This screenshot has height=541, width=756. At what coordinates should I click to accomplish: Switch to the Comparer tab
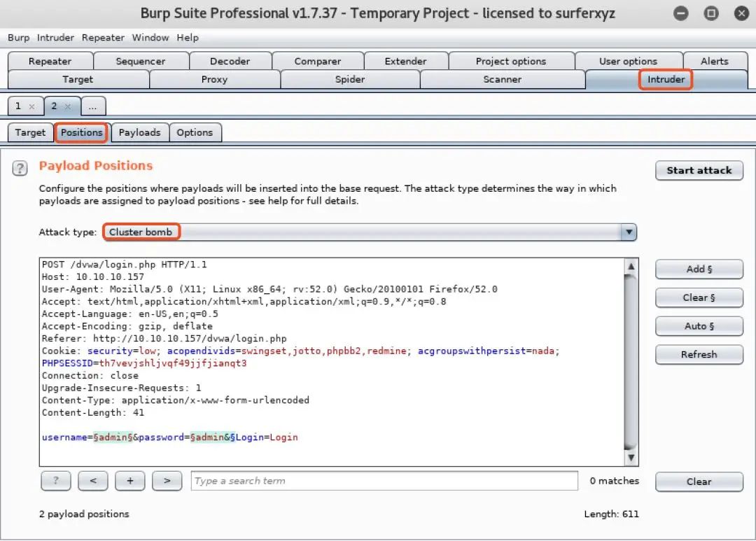tap(318, 61)
